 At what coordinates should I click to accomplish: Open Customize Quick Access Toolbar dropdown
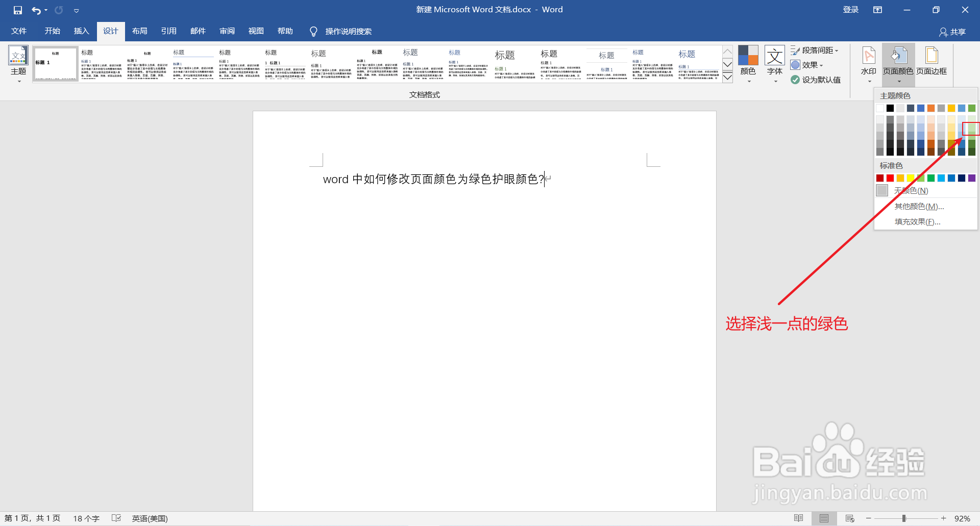[76, 10]
